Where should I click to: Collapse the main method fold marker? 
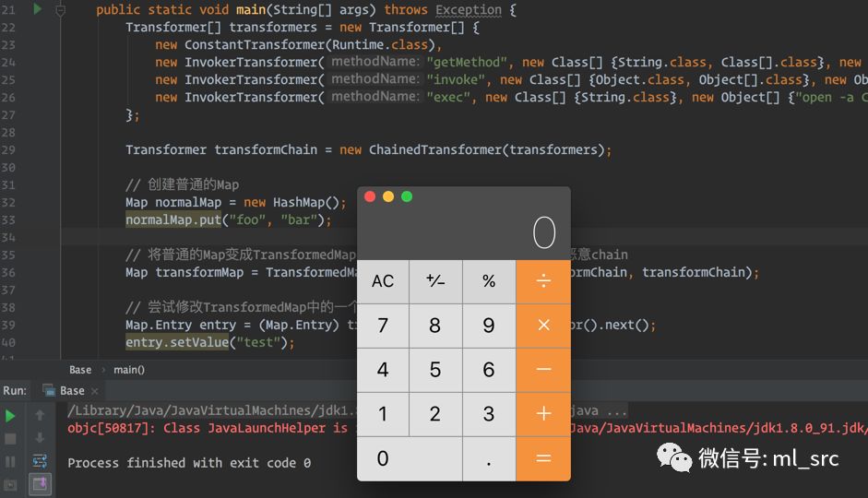60,10
